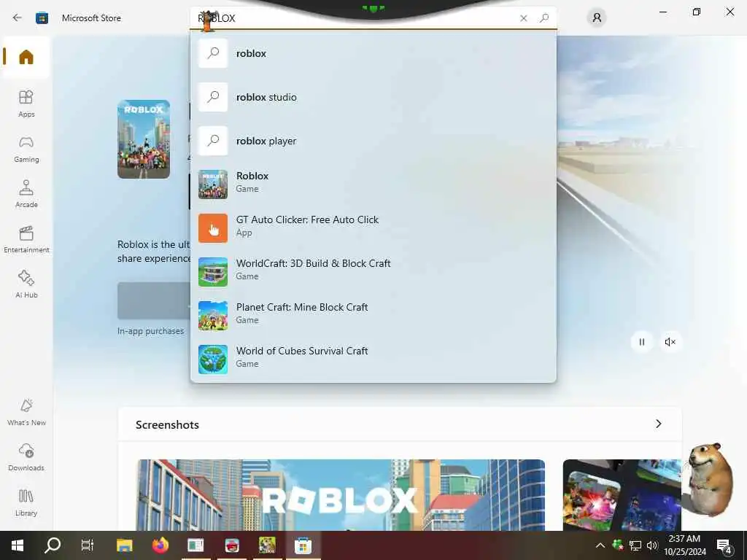Expand the Screenshots section with the chevron
The image size is (747, 560).
659,424
